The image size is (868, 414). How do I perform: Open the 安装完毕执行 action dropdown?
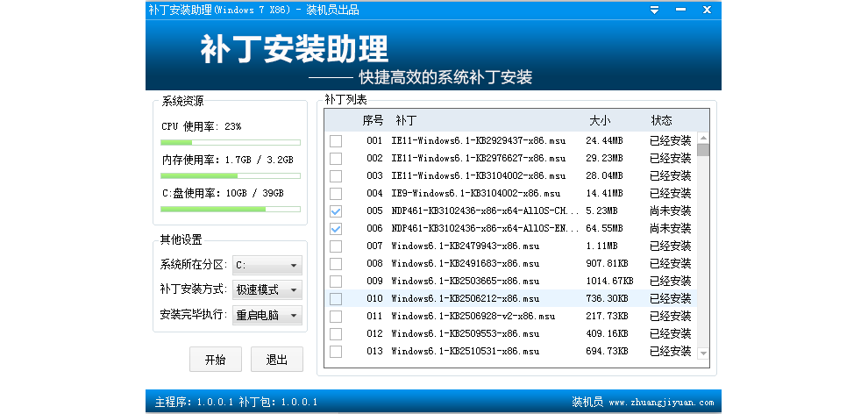point(267,315)
